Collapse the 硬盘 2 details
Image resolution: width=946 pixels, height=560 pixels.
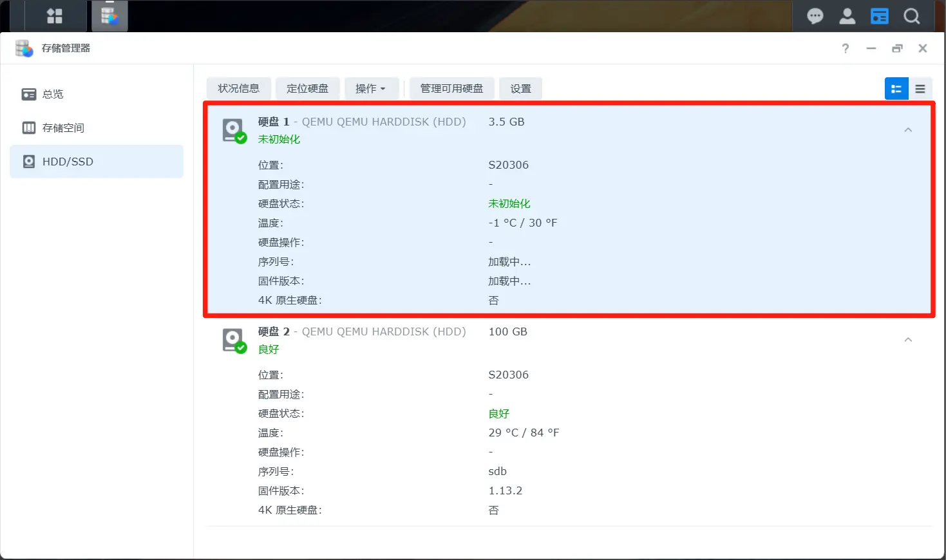(x=908, y=340)
